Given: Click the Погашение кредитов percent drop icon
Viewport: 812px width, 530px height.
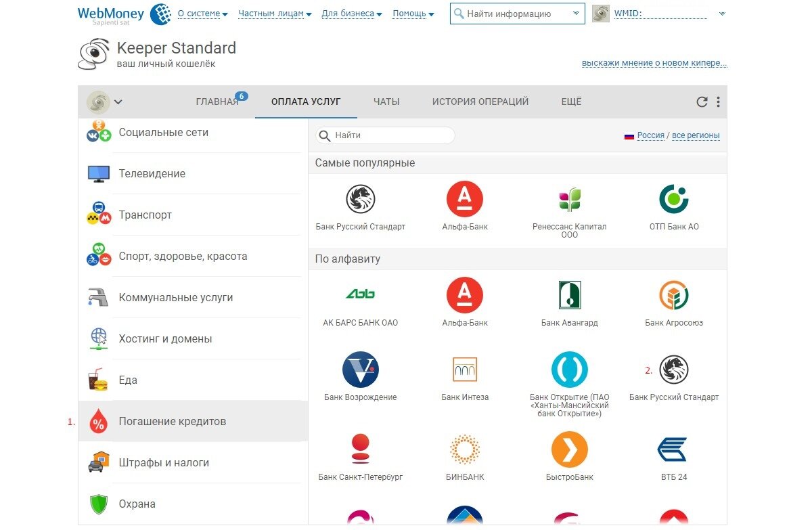Looking at the screenshot, I should click(99, 421).
